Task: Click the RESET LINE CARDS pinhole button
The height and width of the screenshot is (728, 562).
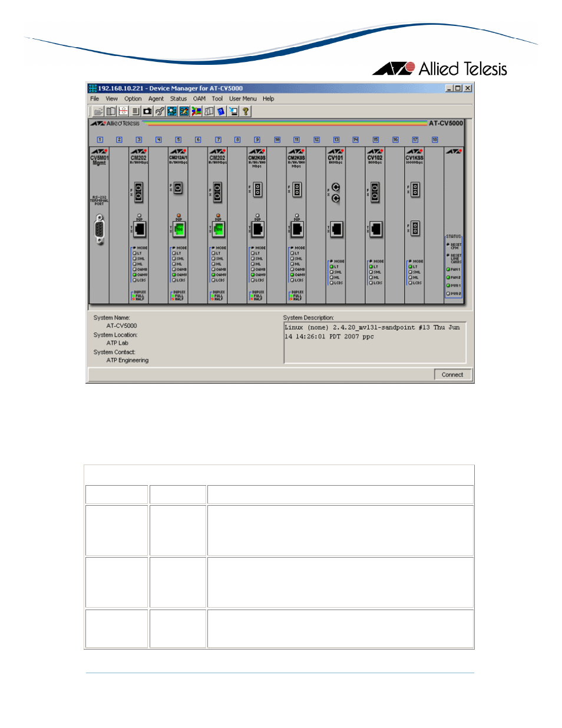Action: pyautogui.click(x=448, y=255)
